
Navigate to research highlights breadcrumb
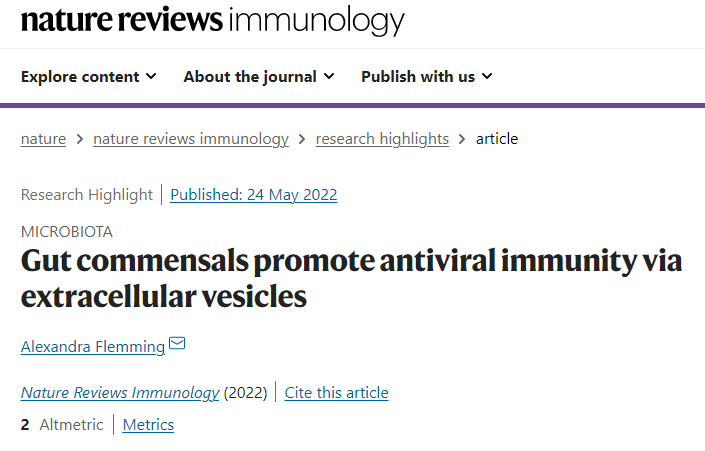coord(382,139)
